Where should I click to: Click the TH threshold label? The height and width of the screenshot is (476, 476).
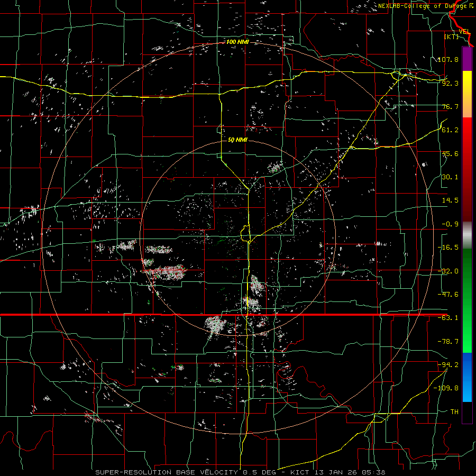click(454, 412)
